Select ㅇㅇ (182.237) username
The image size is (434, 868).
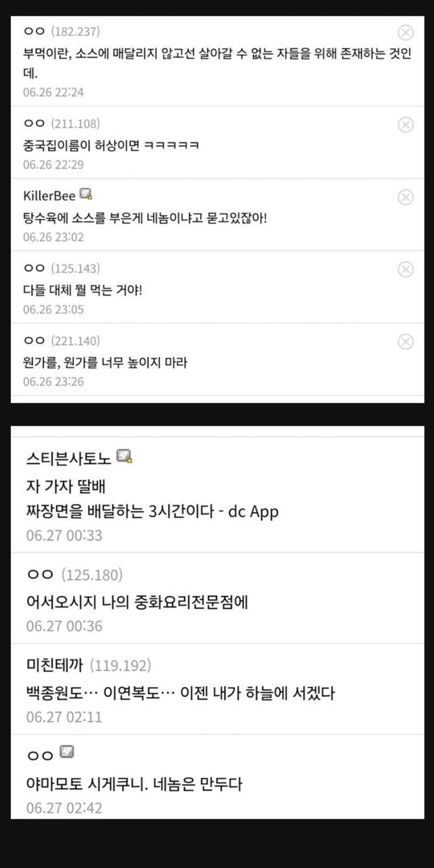[x=61, y=31]
